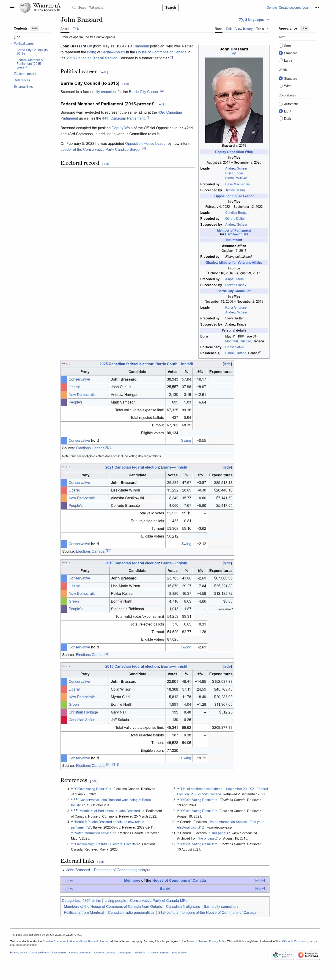This screenshot has width=330, height=980.
Task: Click the languages translate icon
Action: pos(241,20)
